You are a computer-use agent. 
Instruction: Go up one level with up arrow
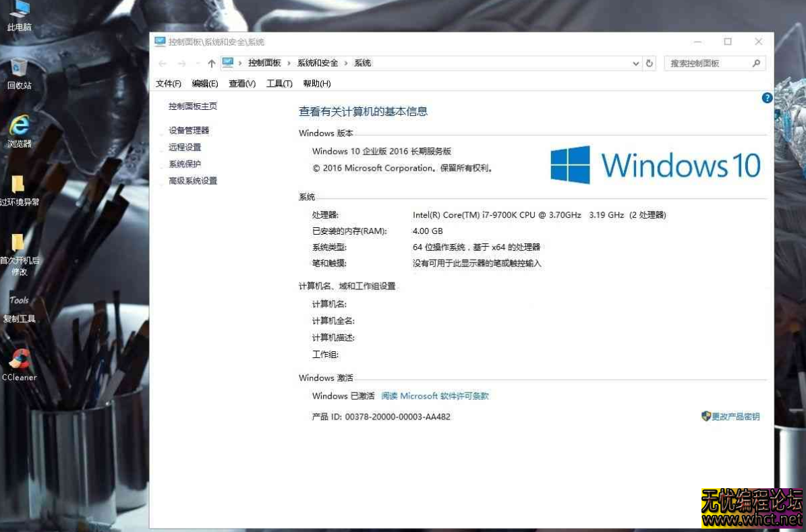tap(211, 63)
